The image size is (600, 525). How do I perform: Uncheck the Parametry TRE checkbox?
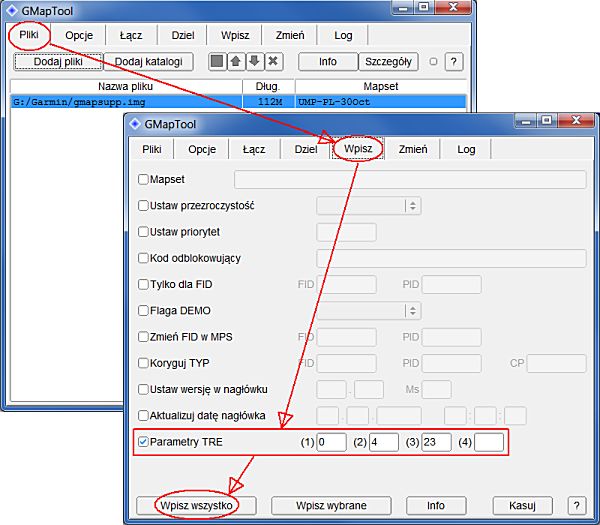click(142, 440)
